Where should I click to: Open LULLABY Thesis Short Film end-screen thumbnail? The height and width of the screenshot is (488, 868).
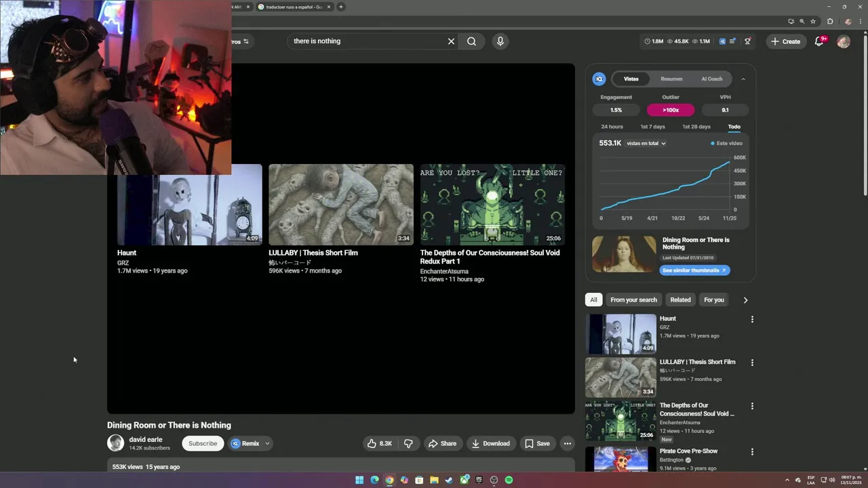click(341, 205)
